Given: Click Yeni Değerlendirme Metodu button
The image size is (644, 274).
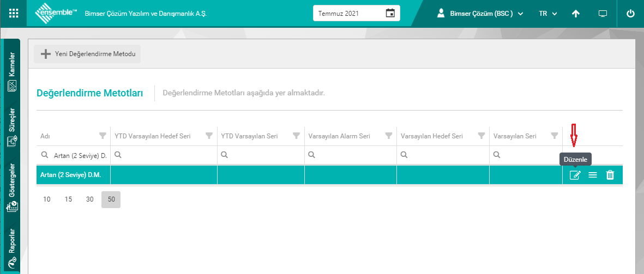Looking at the screenshot, I should [x=87, y=54].
